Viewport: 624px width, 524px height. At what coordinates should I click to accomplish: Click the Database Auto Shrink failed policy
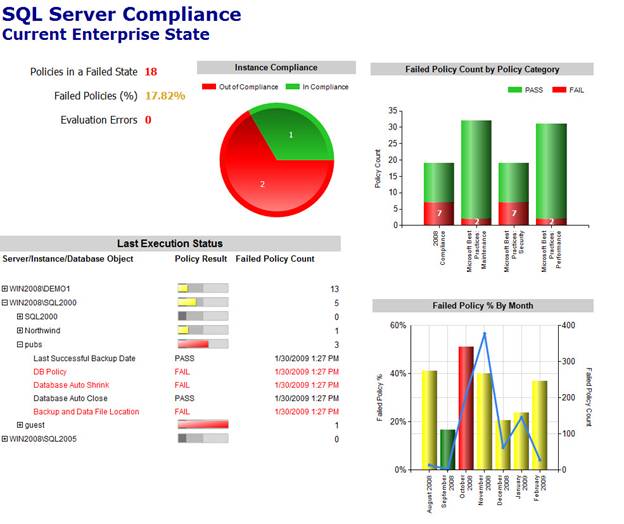pyautogui.click(x=71, y=385)
